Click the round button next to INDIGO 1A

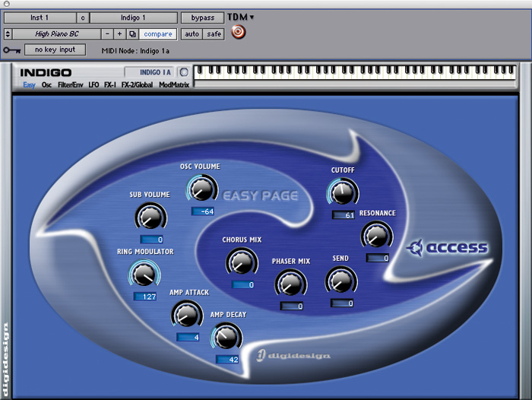[x=184, y=72]
